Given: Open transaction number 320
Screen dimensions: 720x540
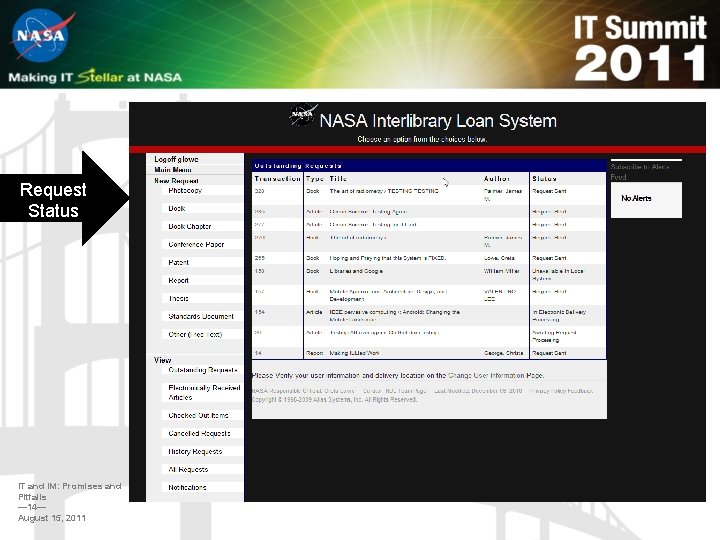Looking at the screenshot, I should click(259, 191).
